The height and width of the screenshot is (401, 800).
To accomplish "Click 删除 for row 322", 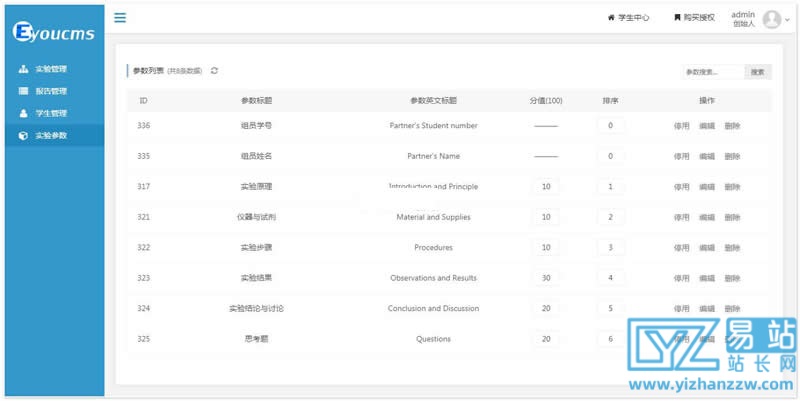I will pyautogui.click(x=732, y=247).
